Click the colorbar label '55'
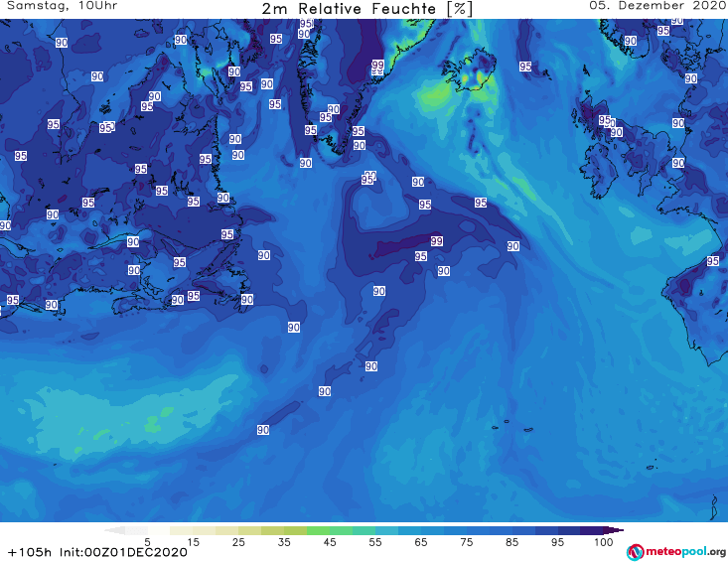728x562 pixels. click(375, 542)
